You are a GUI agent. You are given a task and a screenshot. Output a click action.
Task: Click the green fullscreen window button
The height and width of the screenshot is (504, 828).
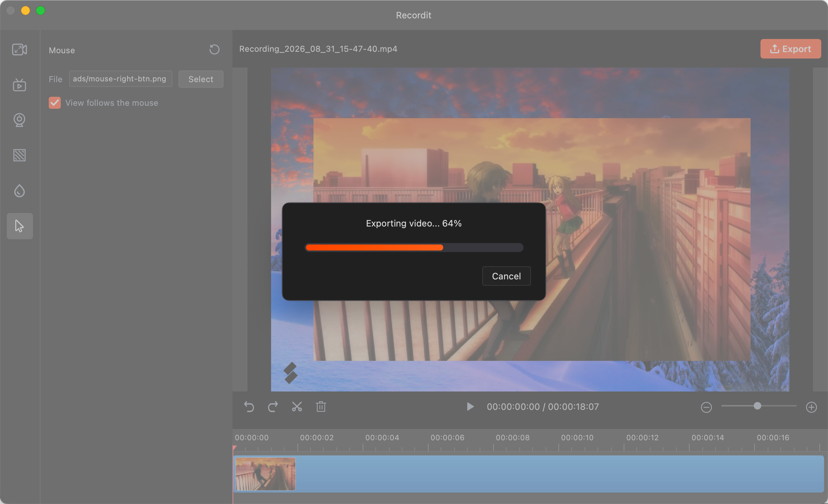[x=40, y=10]
